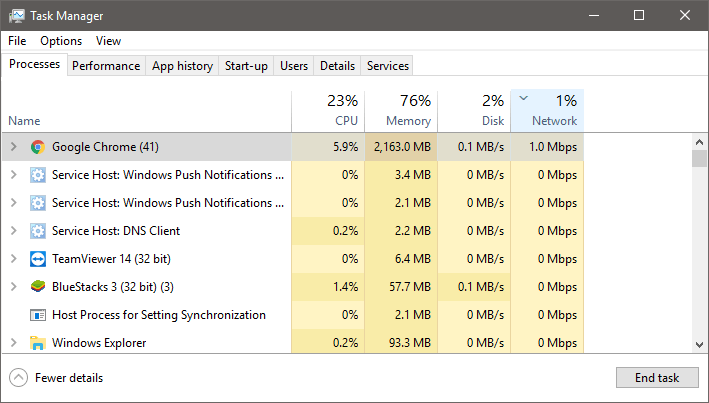Sort by the Disk column header
Screen dimensions: 709x403
(474, 111)
